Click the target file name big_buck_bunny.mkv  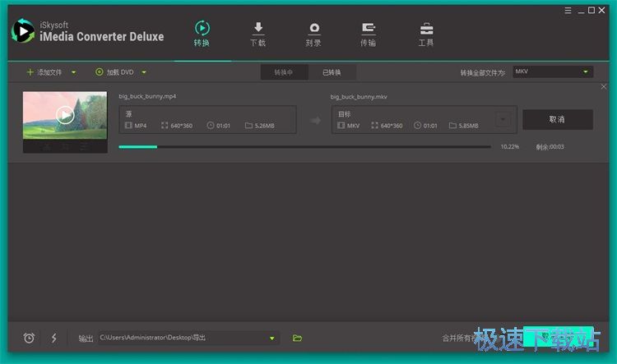[359, 97]
